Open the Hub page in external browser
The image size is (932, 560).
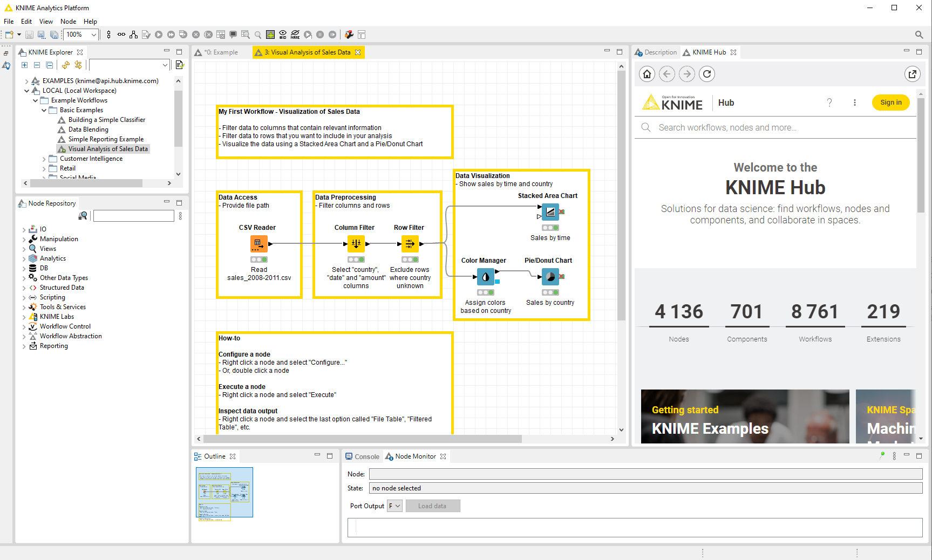pyautogui.click(x=913, y=74)
